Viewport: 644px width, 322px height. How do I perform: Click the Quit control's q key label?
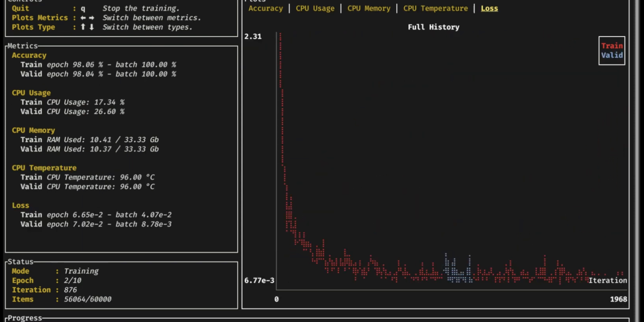pyautogui.click(x=83, y=9)
